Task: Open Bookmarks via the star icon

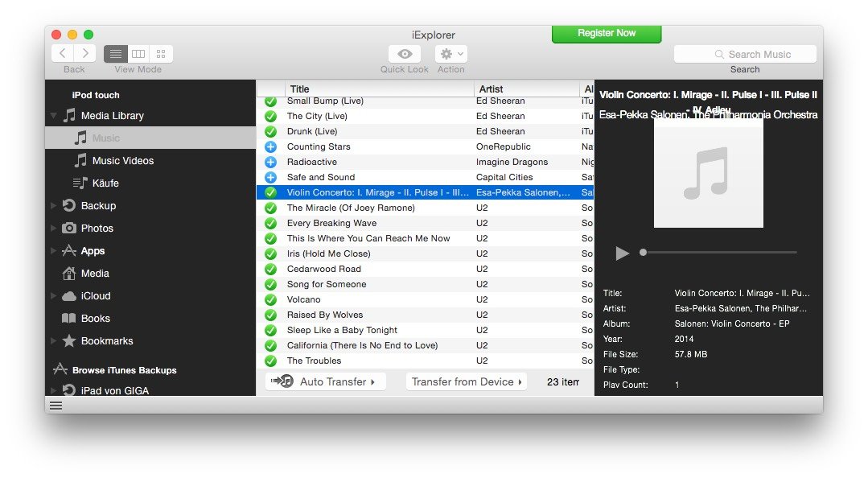Action: (70, 340)
